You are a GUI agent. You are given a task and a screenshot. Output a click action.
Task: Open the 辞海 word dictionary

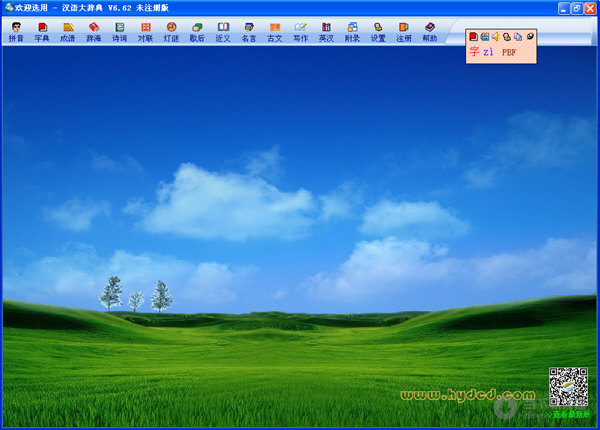click(94, 32)
